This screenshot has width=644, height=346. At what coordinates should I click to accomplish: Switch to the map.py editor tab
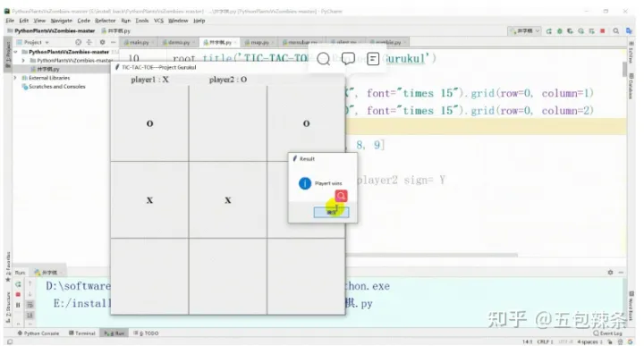point(258,42)
